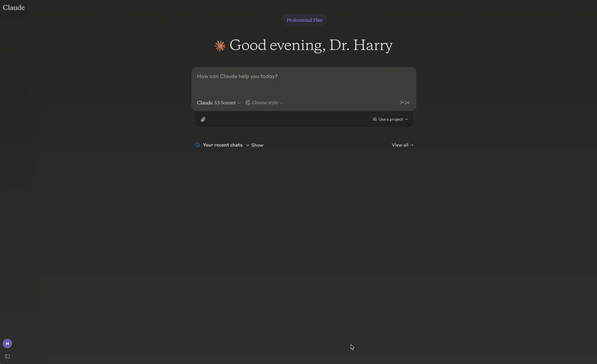
Task: Click the chat bubbles icon by recent chats
Action: tap(198, 145)
